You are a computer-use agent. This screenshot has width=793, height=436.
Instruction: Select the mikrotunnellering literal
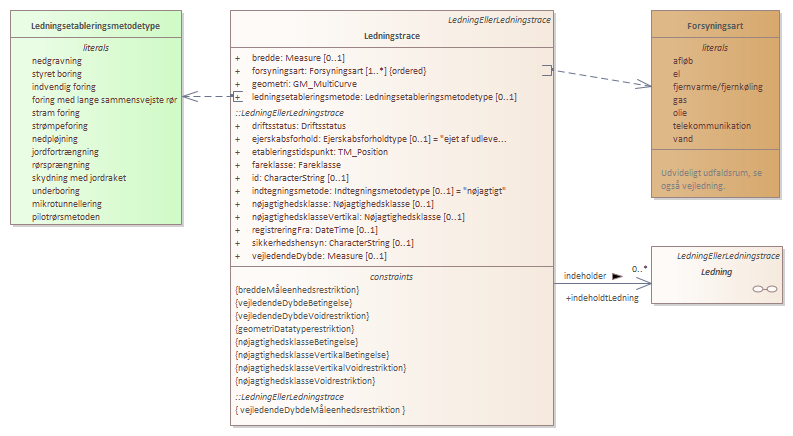click(67, 203)
